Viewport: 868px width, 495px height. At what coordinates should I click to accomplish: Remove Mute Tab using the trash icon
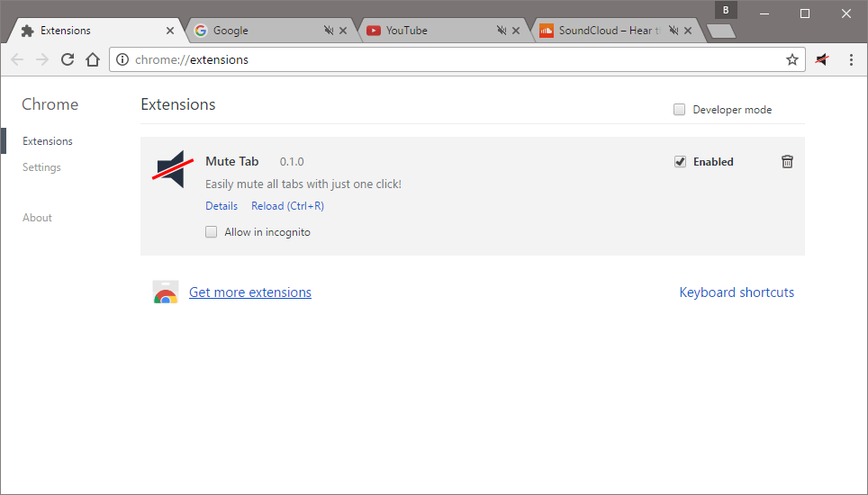point(787,162)
